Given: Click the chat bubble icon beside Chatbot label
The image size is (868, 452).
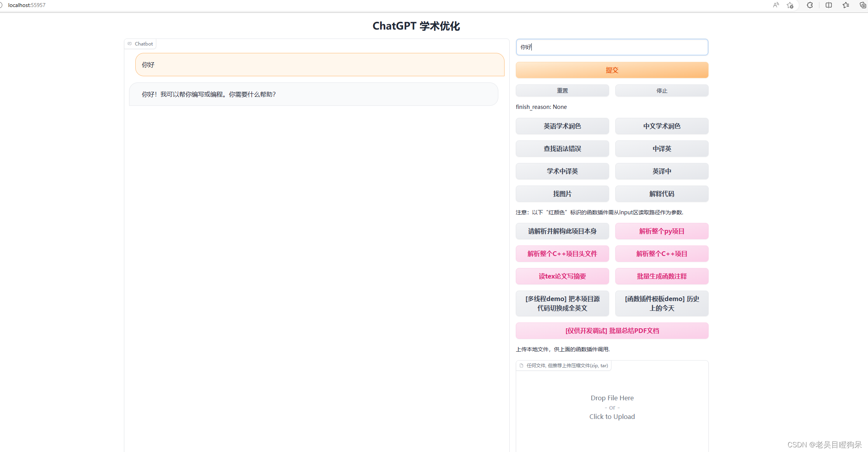Looking at the screenshot, I should (130, 44).
